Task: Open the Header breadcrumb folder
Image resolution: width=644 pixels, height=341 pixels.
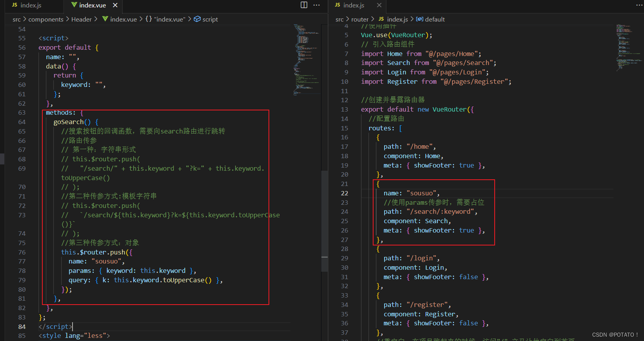Action: coord(82,19)
